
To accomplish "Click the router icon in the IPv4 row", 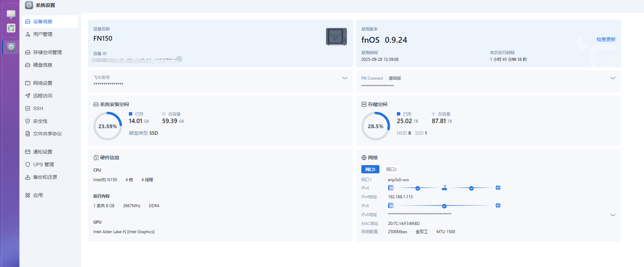I will 444,188.
